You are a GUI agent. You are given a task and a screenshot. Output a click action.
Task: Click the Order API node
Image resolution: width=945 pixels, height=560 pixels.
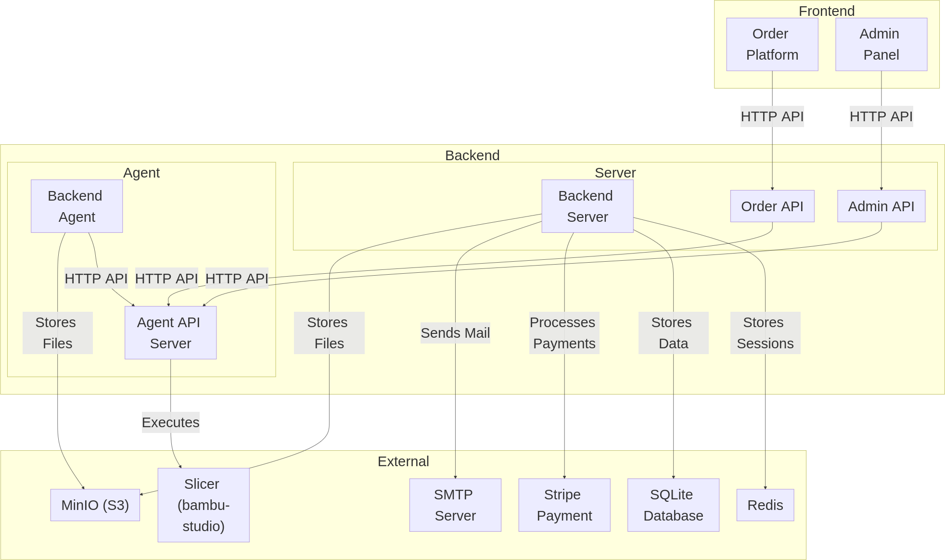click(772, 206)
